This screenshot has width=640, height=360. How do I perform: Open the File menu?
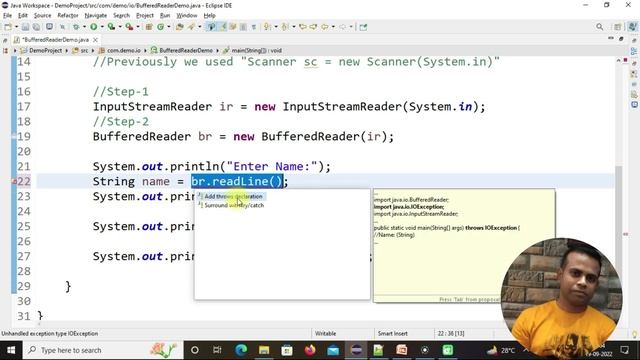click(7, 16)
